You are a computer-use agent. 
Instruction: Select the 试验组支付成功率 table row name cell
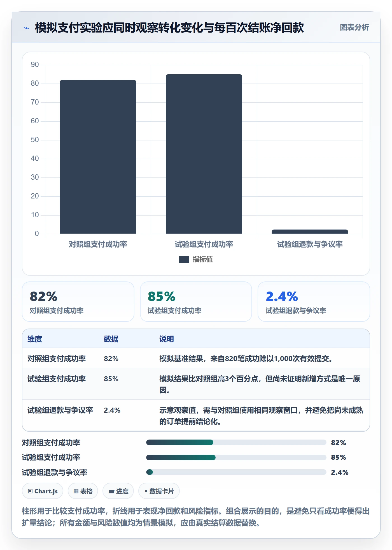(57, 379)
